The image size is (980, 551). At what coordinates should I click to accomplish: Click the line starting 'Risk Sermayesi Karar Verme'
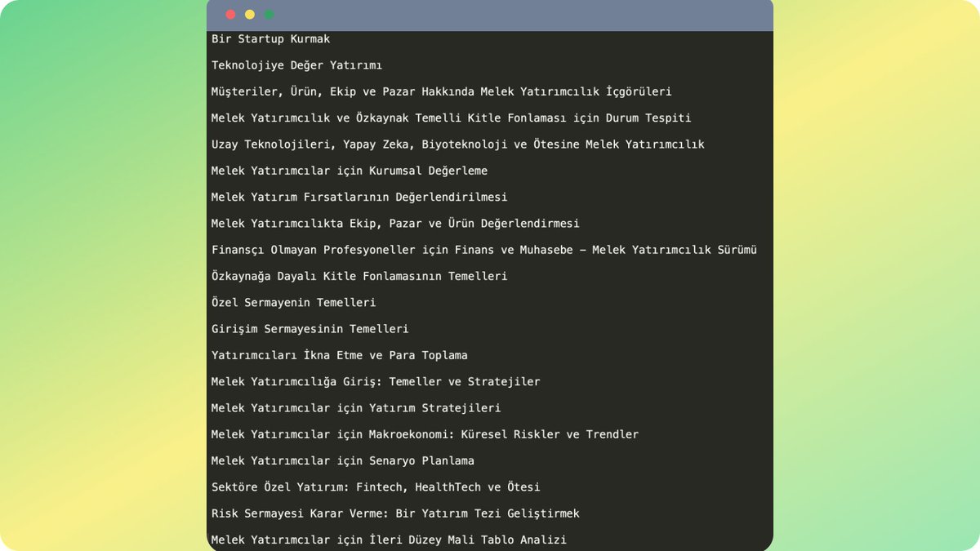[x=395, y=513]
